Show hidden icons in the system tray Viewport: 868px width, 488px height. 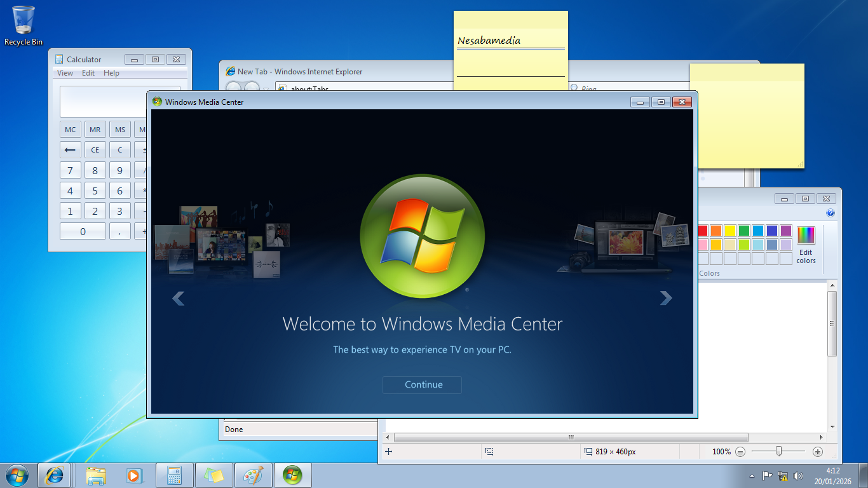(x=752, y=476)
